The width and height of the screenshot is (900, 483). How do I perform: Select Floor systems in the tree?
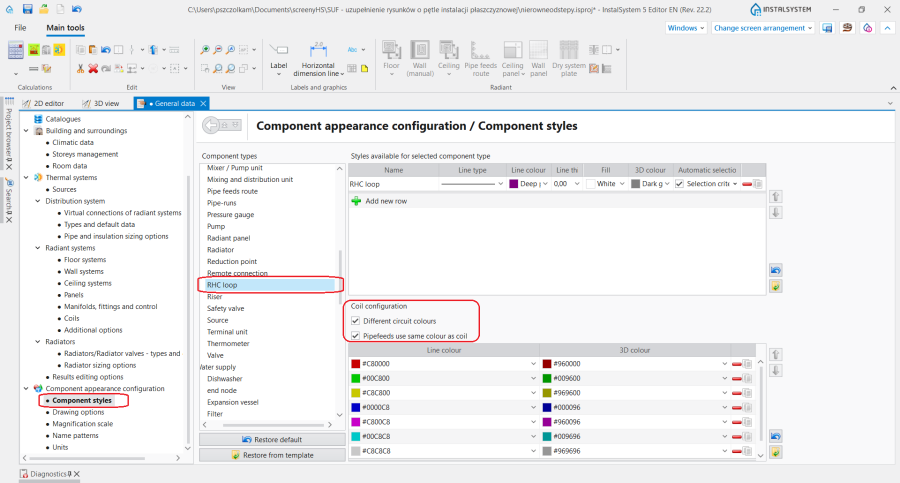[x=85, y=260]
